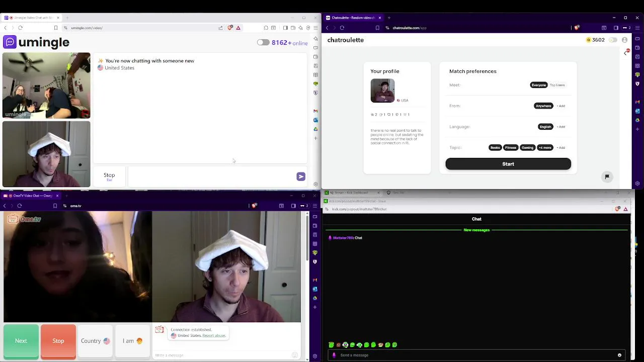Screen dimensions: 644x362
Task: Reload the Umingle page
Action: (20, 28)
